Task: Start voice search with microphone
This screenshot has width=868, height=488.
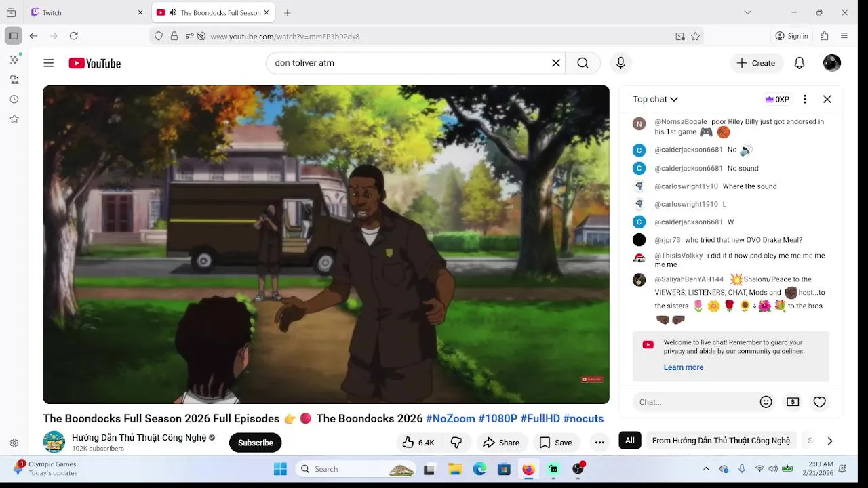Action: pos(620,63)
